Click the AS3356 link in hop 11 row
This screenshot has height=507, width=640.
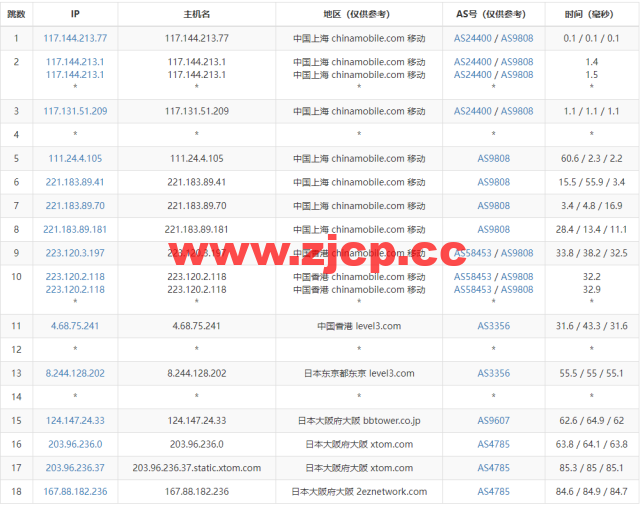tap(494, 326)
